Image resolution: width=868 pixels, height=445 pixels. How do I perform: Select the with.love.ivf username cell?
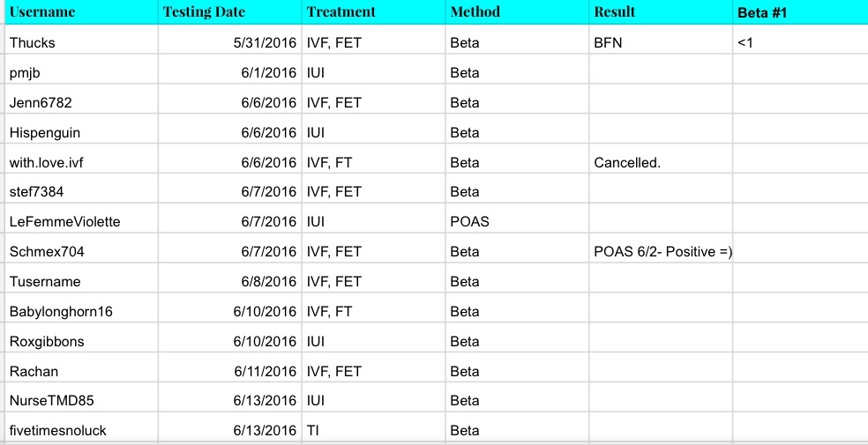click(x=46, y=162)
